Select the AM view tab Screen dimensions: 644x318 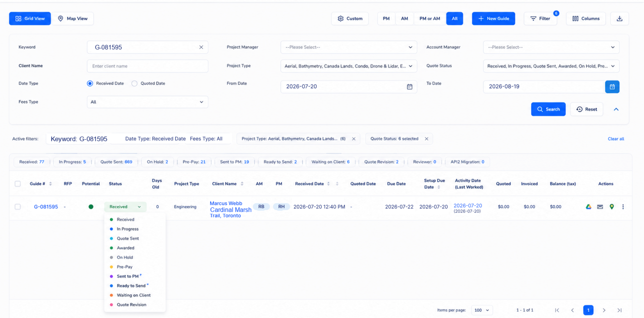pyautogui.click(x=404, y=18)
